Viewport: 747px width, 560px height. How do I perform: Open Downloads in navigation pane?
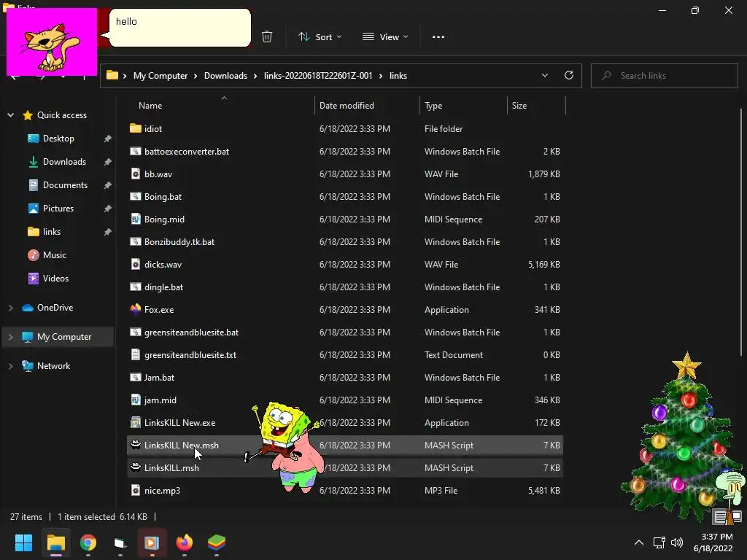[64, 162]
